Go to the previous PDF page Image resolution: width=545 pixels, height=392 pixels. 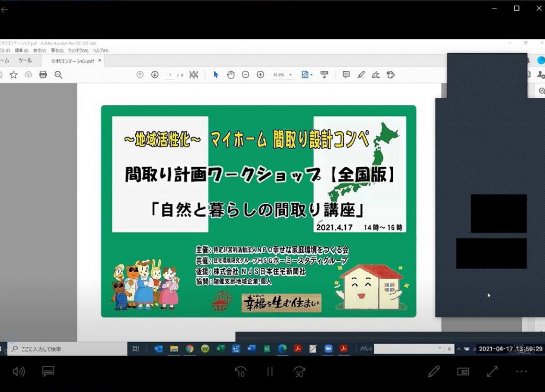[x=140, y=74]
